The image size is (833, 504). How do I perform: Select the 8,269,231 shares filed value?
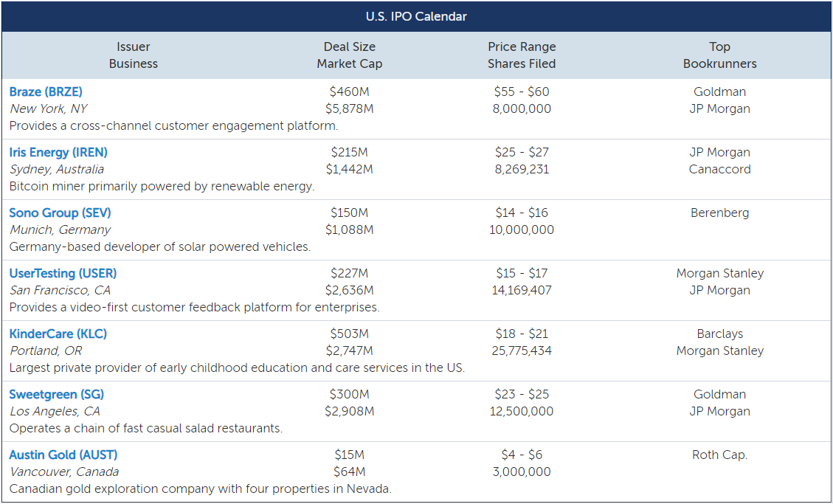pyautogui.click(x=522, y=170)
